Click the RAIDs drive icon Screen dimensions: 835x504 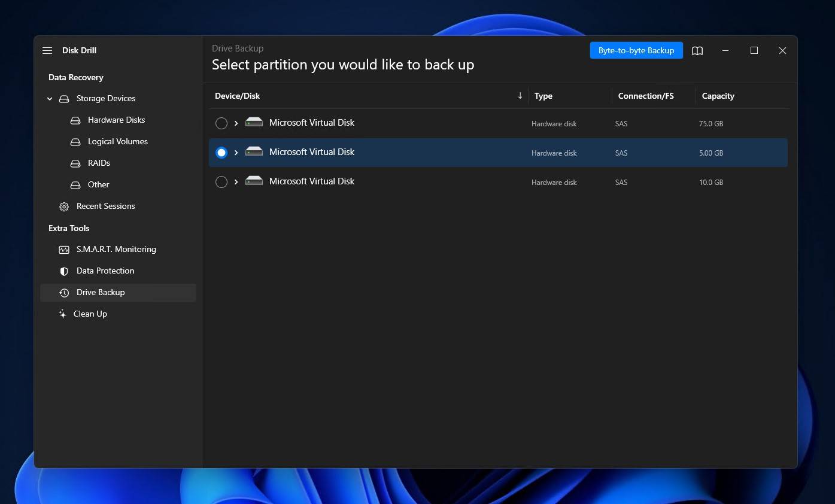coord(75,163)
